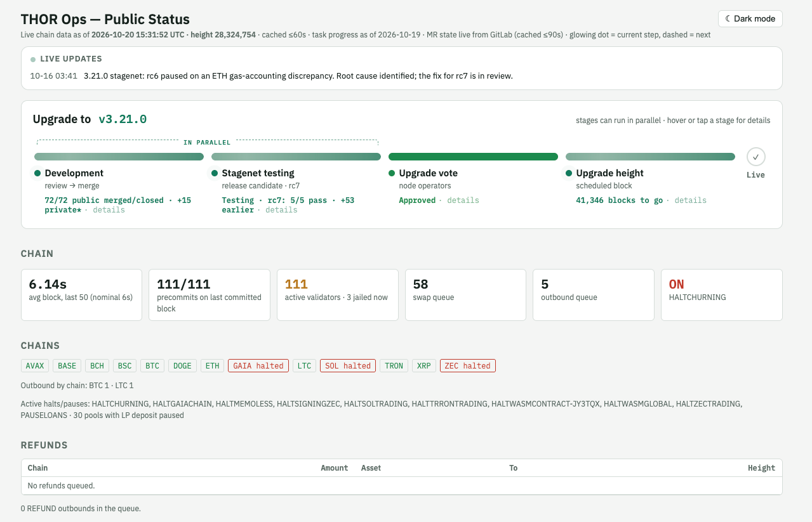Viewport: 812px width, 522px height.
Task: Click the Live checkmark circle icon
Action: [x=755, y=157]
